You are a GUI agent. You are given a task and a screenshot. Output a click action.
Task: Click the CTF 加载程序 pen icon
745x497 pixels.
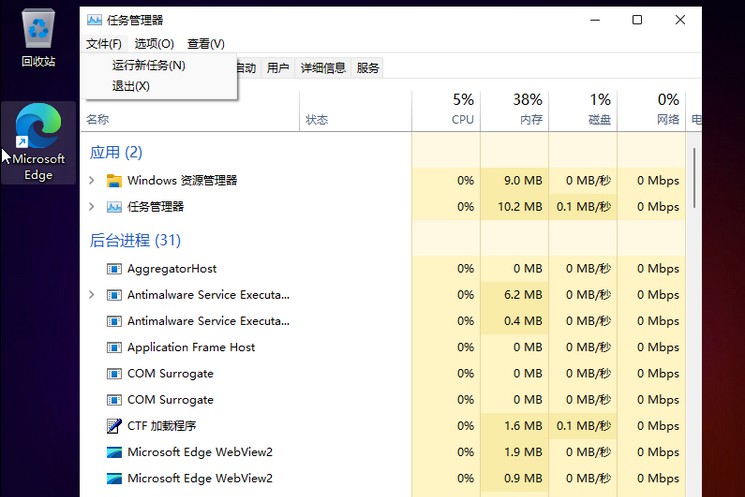114,426
